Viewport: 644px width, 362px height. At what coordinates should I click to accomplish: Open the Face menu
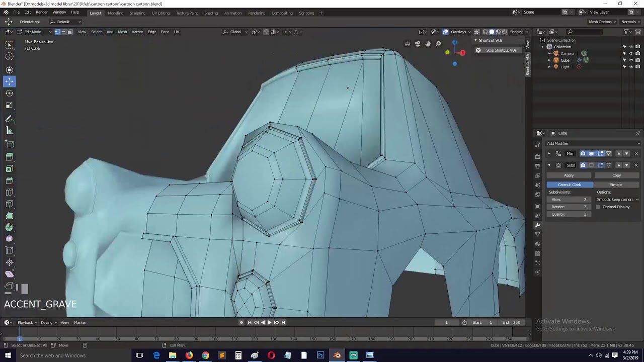coord(165,32)
